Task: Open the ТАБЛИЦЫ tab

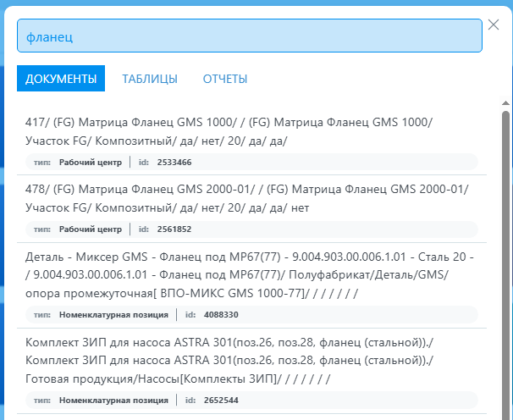Action: 150,79
